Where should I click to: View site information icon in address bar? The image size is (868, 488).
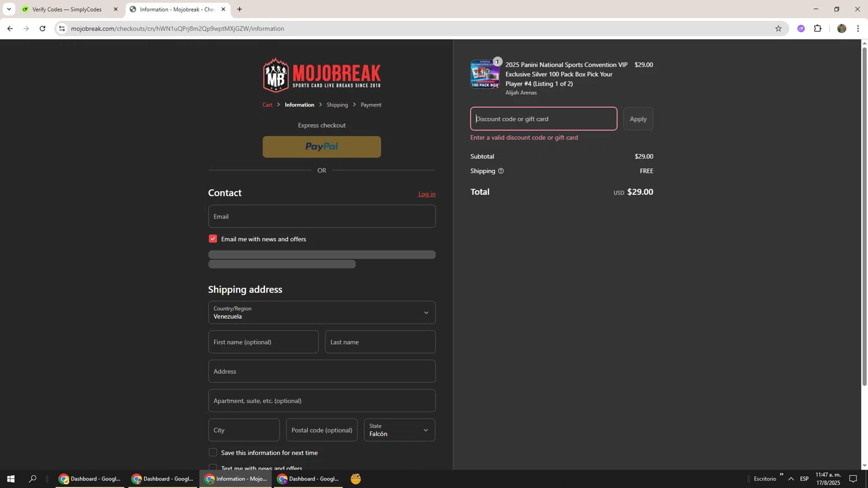tap(62, 28)
